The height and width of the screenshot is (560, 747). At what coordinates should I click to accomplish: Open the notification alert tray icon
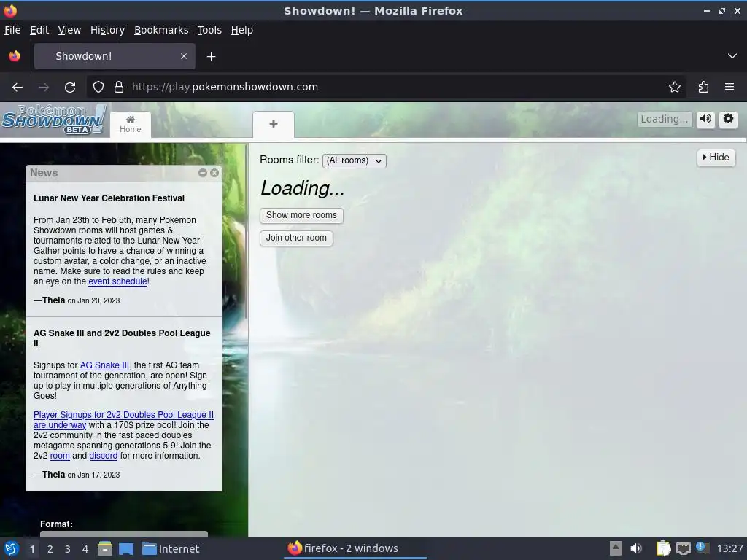pos(703,548)
